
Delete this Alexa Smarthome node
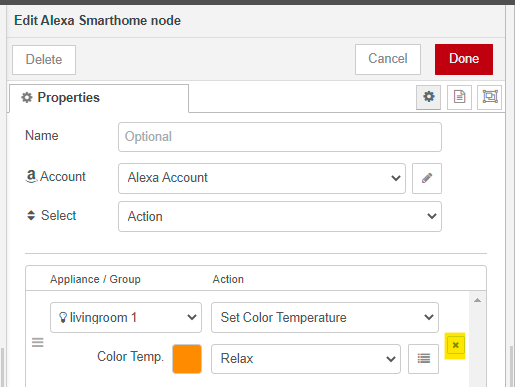44,60
